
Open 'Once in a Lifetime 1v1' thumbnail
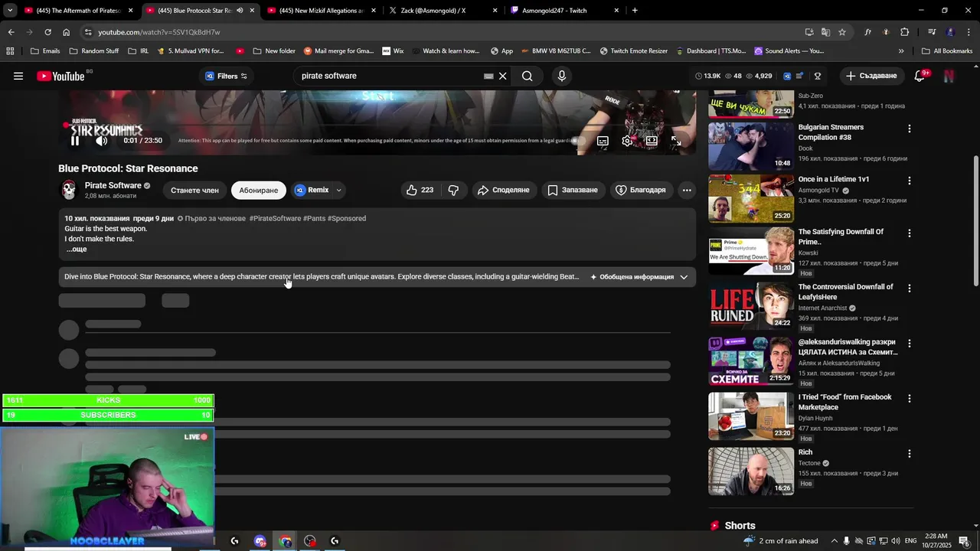tap(751, 198)
